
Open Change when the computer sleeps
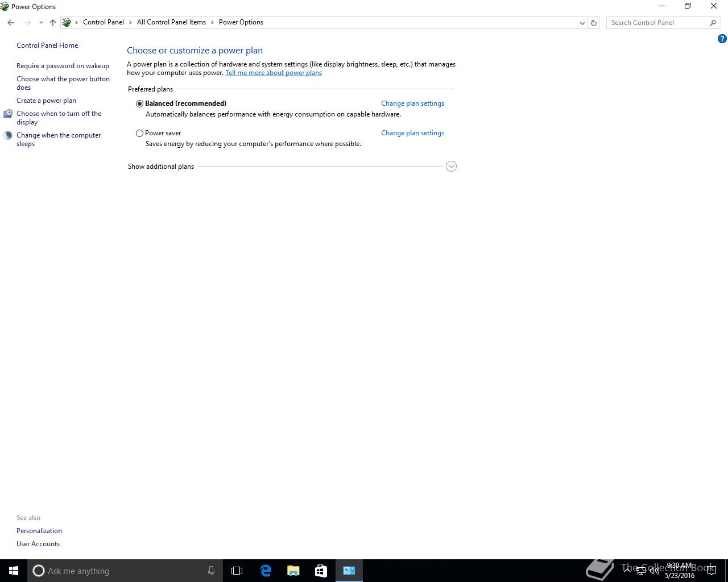59,139
